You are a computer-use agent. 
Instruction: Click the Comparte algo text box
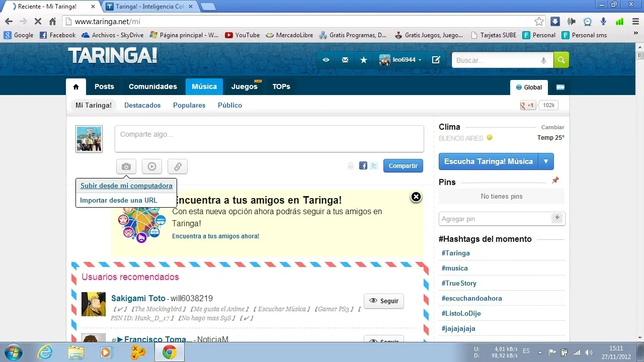[269, 138]
